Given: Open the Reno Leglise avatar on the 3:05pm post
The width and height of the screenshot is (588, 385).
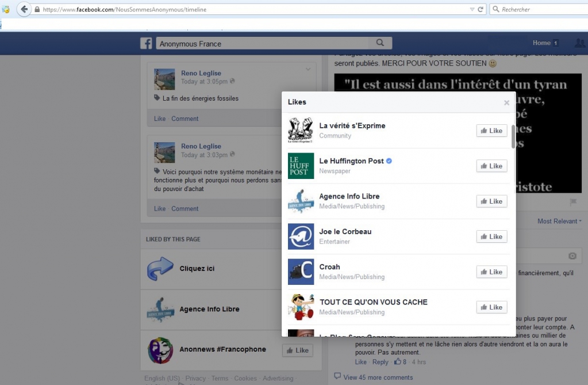Looking at the screenshot, I should [164, 79].
